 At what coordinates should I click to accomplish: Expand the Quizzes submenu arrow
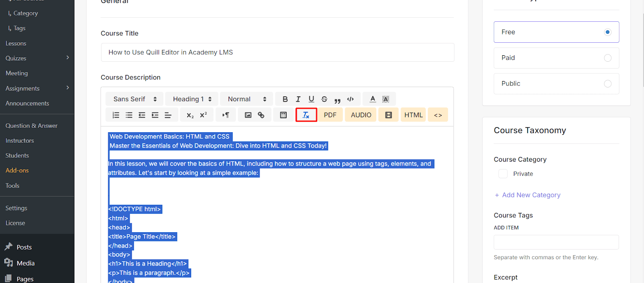pyautogui.click(x=68, y=58)
